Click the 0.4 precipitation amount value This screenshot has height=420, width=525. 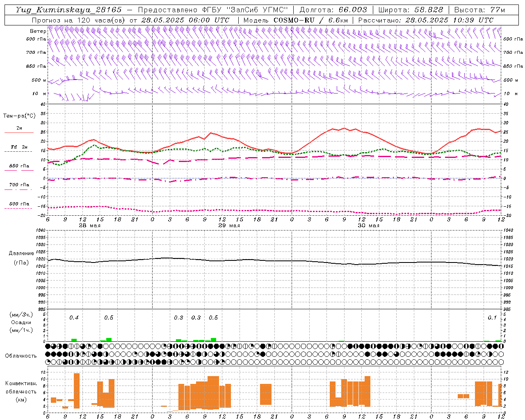click(x=74, y=318)
